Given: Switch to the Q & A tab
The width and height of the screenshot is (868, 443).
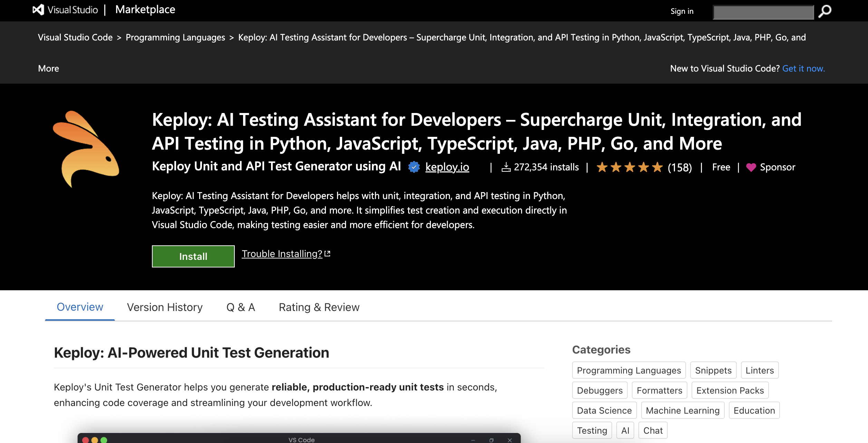Looking at the screenshot, I should (241, 307).
